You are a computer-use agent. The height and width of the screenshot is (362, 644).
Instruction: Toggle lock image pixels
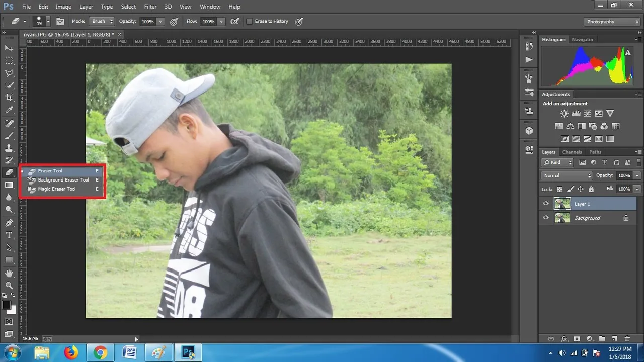click(x=570, y=189)
